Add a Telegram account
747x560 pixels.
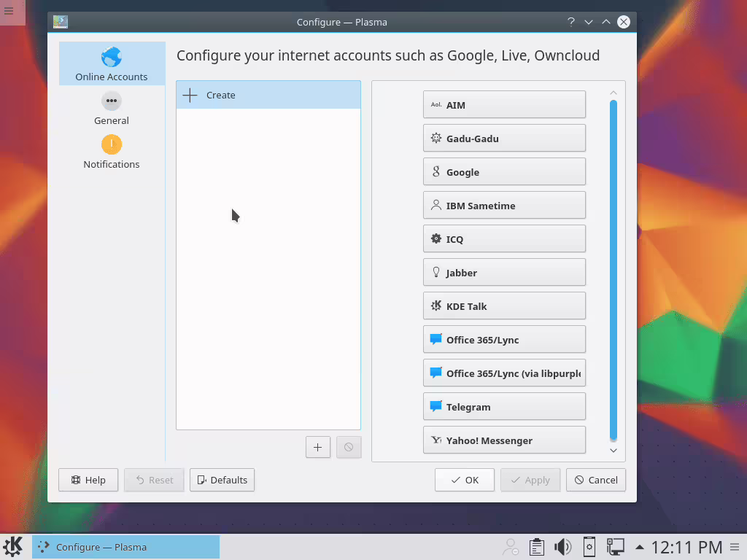(504, 407)
